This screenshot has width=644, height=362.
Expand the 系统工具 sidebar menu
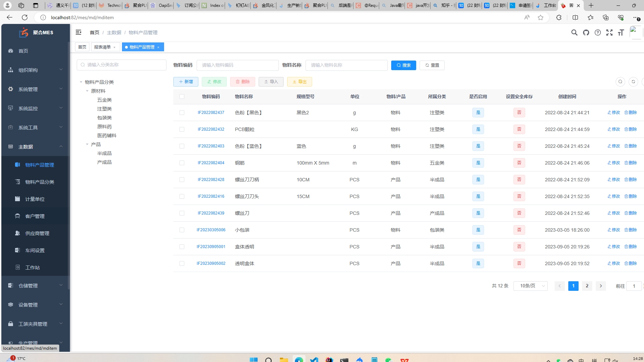point(36,128)
